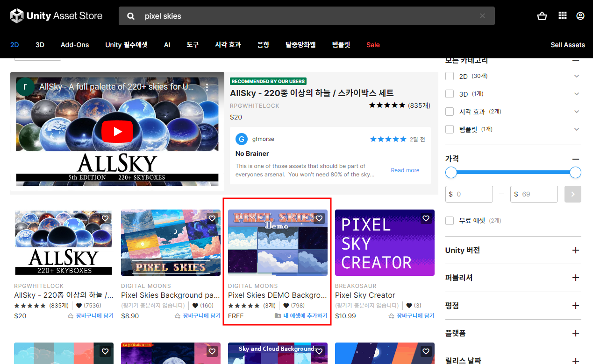Open Pixel Sky Creator asset title

click(x=365, y=295)
